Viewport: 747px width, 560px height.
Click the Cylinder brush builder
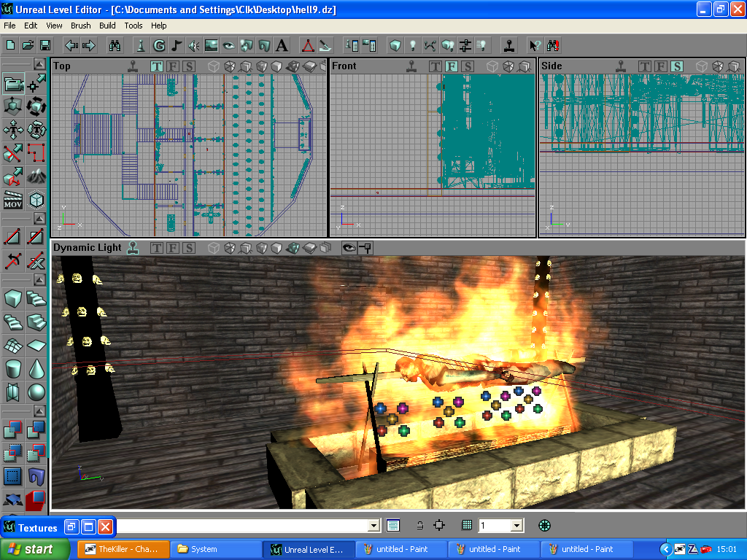(13, 368)
